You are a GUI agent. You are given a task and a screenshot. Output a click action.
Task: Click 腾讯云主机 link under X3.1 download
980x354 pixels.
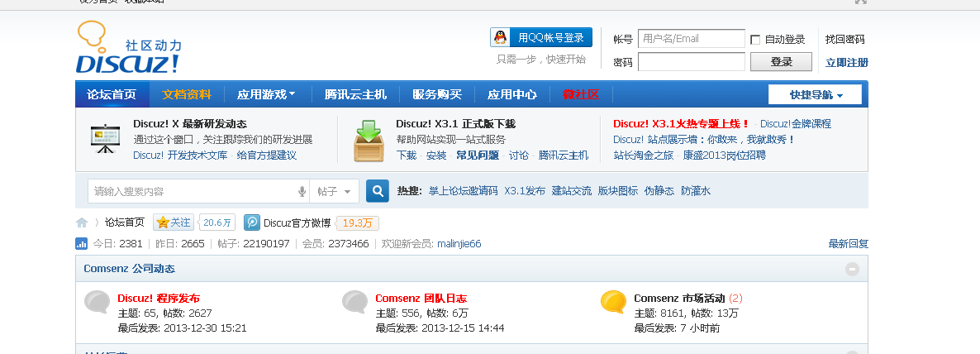pos(564,155)
